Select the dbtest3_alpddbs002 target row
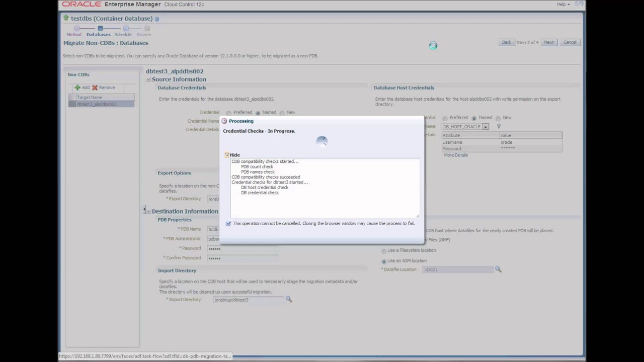Screen dimensions: 644x362 click(x=102, y=104)
